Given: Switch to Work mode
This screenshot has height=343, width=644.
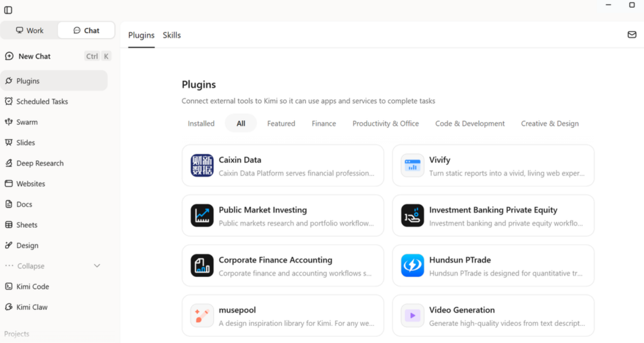Looking at the screenshot, I should tap(29, 31).
